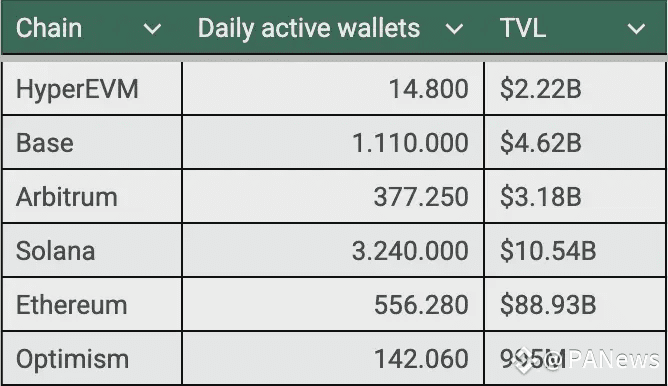Open the TVL column dropdown chevron
Screen dimensions: 668x386
click(x=636, y=29)
